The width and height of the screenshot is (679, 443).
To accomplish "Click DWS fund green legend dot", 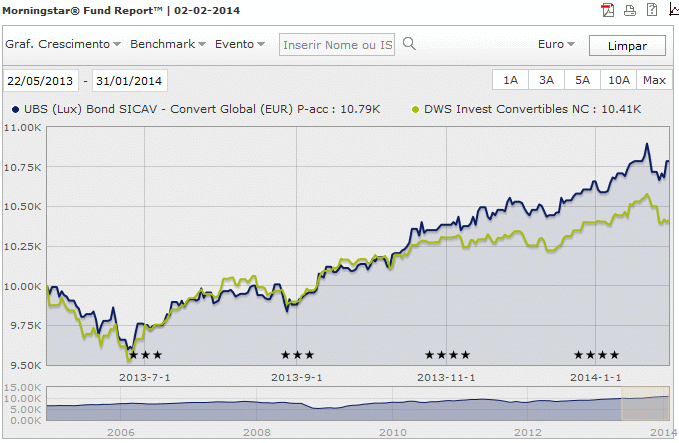I will coord(415,110).
